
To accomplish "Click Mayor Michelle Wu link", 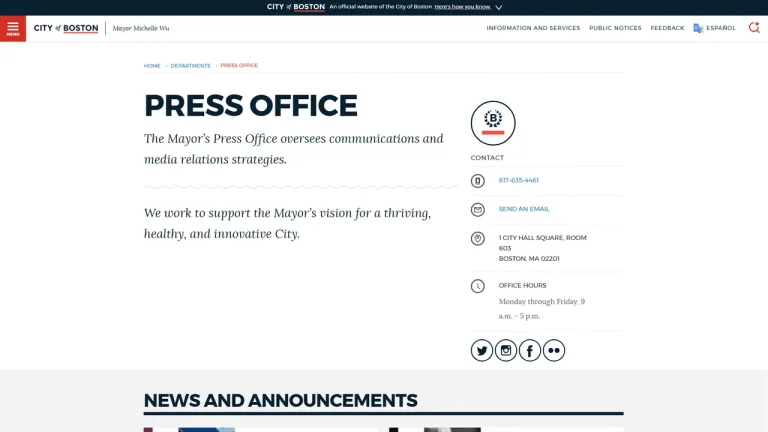I will tap(141, 28).
